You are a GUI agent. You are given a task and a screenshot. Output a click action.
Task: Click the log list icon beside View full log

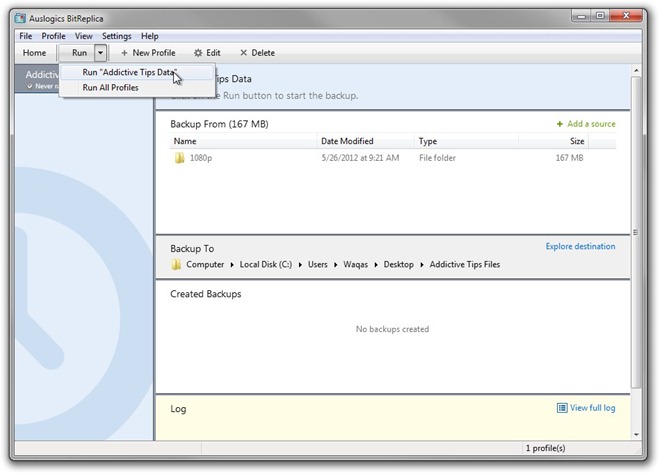pos(562,407)
